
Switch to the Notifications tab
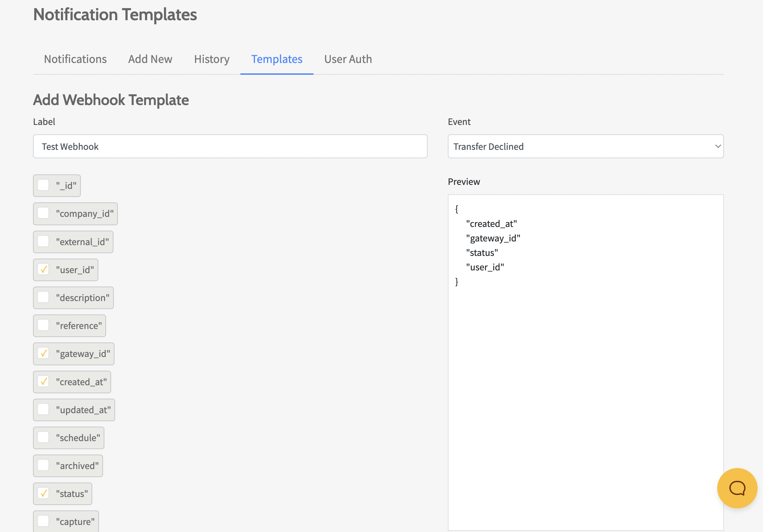[x=75, y=59]
